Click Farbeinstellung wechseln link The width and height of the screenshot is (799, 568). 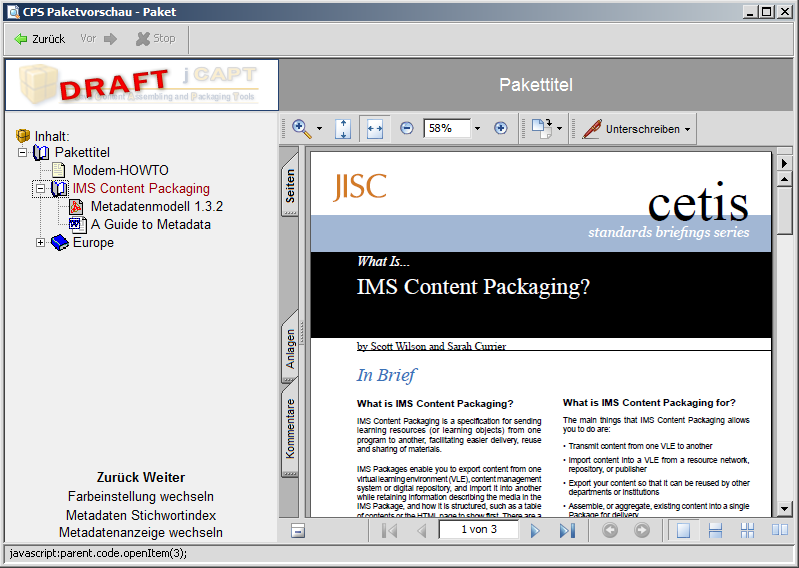pos(141,496)
